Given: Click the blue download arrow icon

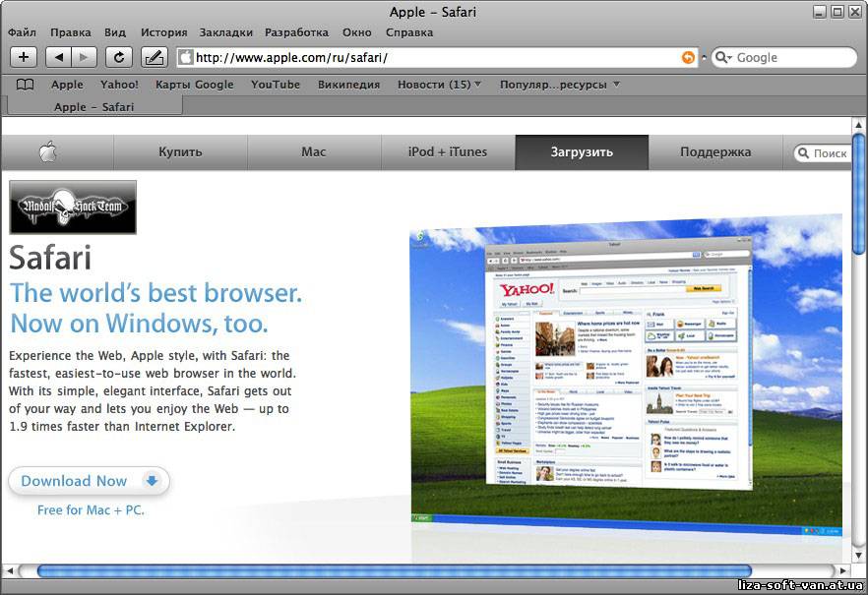Looking at the screenshot, I should (152, 481).
